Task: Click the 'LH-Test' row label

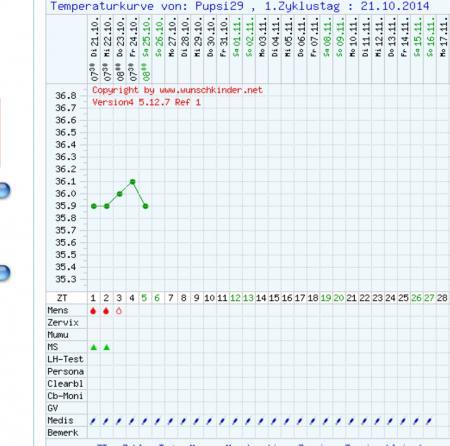Action: [x=65, y=359]
